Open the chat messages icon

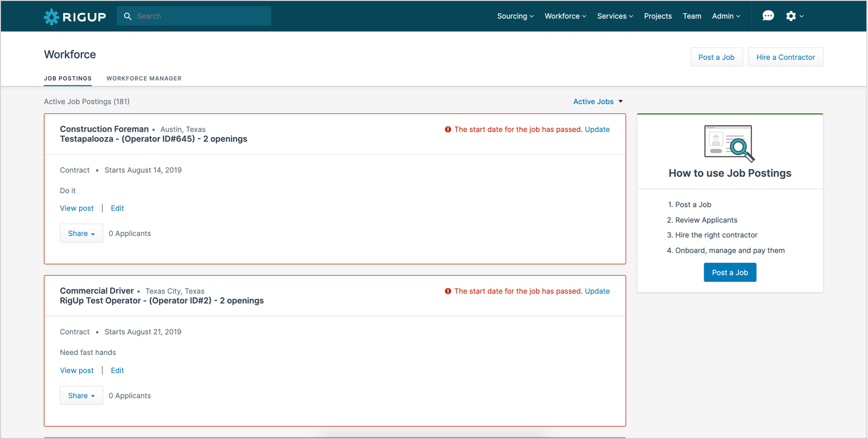(x=768, y=16)
